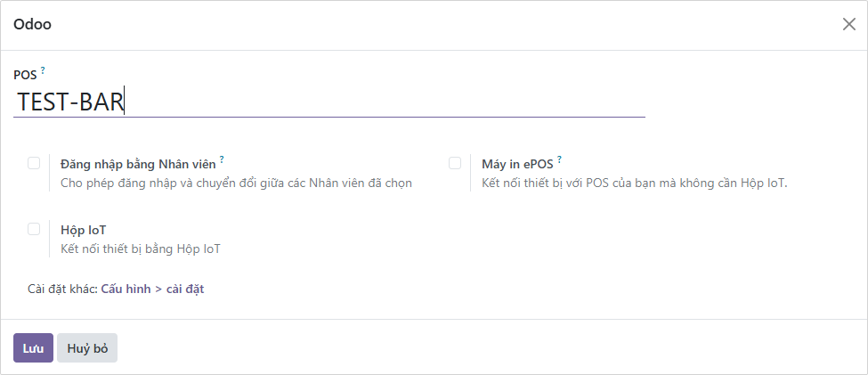
Task: Open the Cấu hình > cài đặt link
Action: click(153, 289)
